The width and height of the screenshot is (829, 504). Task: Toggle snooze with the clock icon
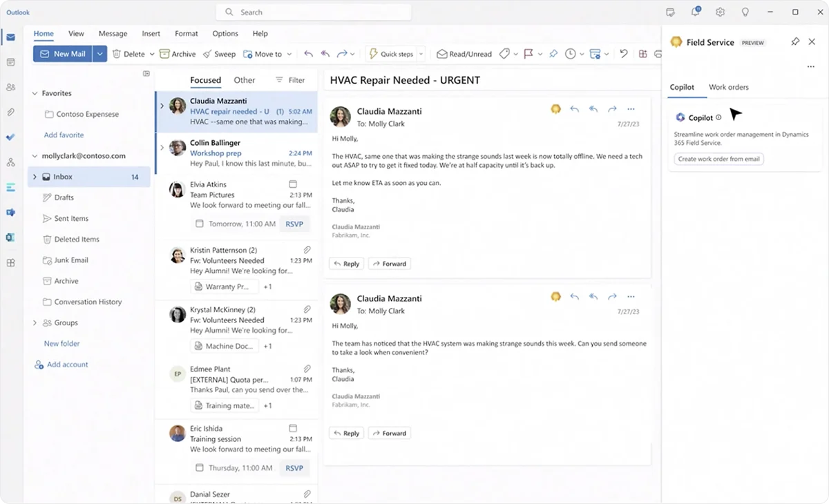pos(570,53)
